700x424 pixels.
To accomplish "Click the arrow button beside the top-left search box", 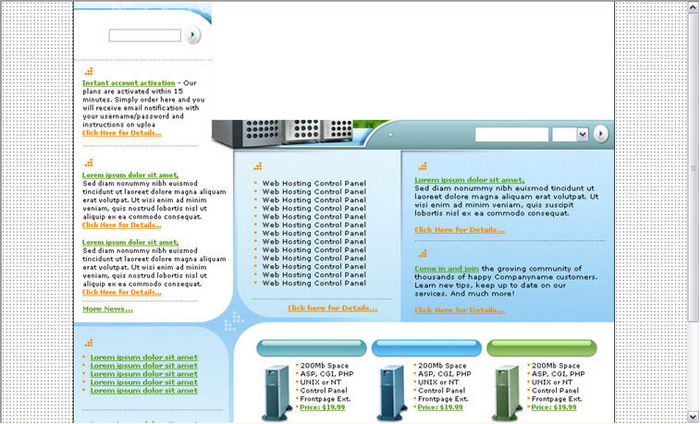I will coord(193,35).
